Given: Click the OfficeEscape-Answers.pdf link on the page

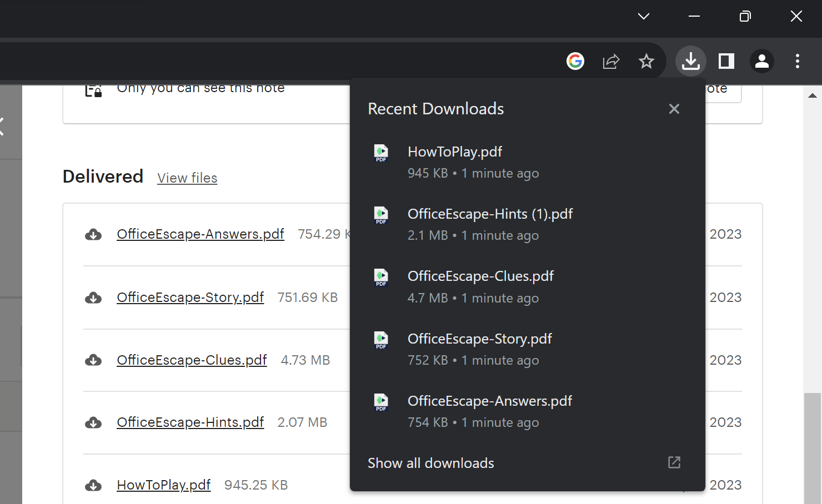Looking at the screenshot, I should [200, 234].
